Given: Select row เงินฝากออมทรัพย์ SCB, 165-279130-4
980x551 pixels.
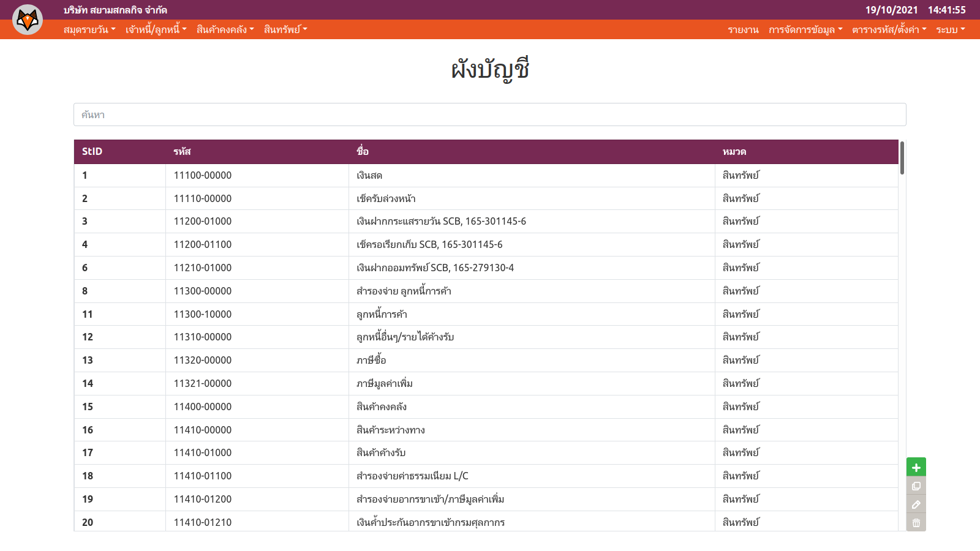Looking at the screenshot, I should (x=486, y=268).
